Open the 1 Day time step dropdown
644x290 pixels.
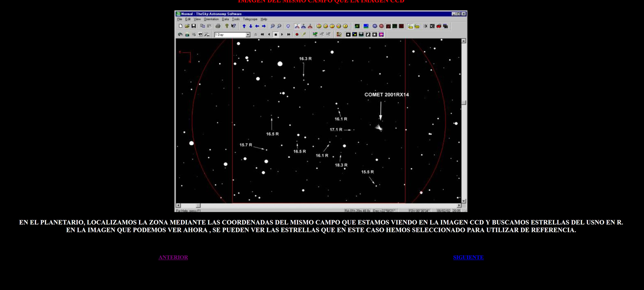click(248, 35)
